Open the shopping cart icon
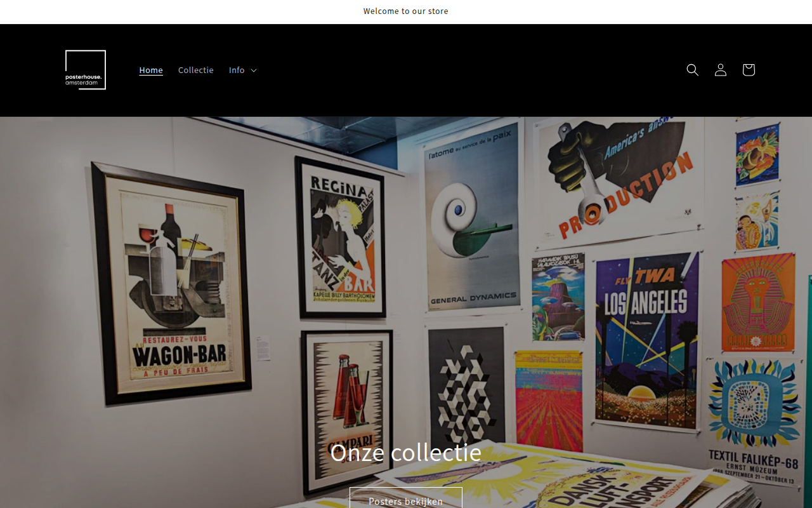 point(749,70)
